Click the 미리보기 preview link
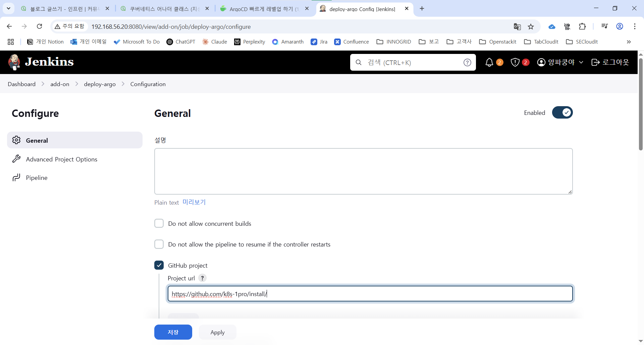The image size is (644, 345). point(194,202)
